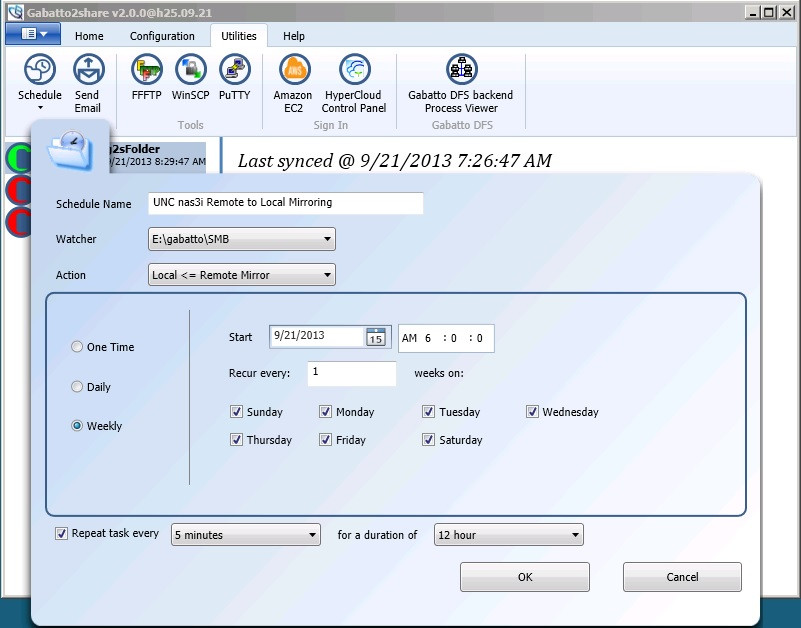This screenshot has height=628, width=801.
Task: Uncheck the Thursday checkbox
Action: tap(236, 439)
